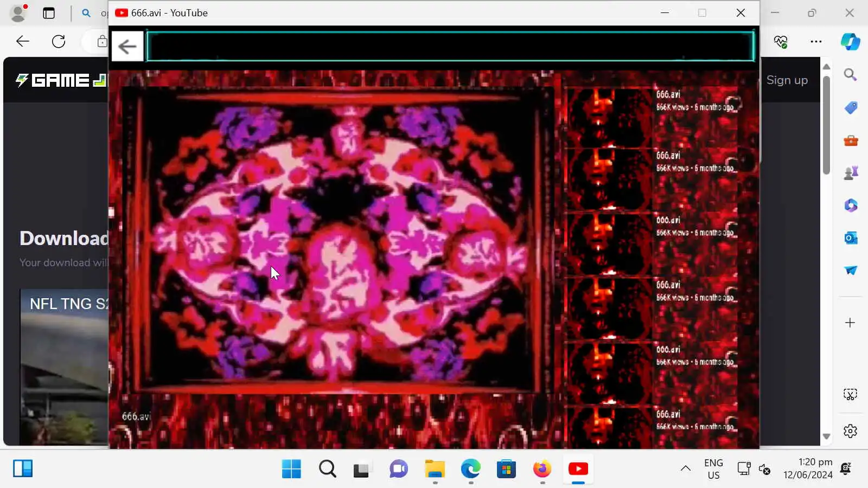
Task: Open Browser essentials heart icon in Edge
Action: [x=781, y=42]
